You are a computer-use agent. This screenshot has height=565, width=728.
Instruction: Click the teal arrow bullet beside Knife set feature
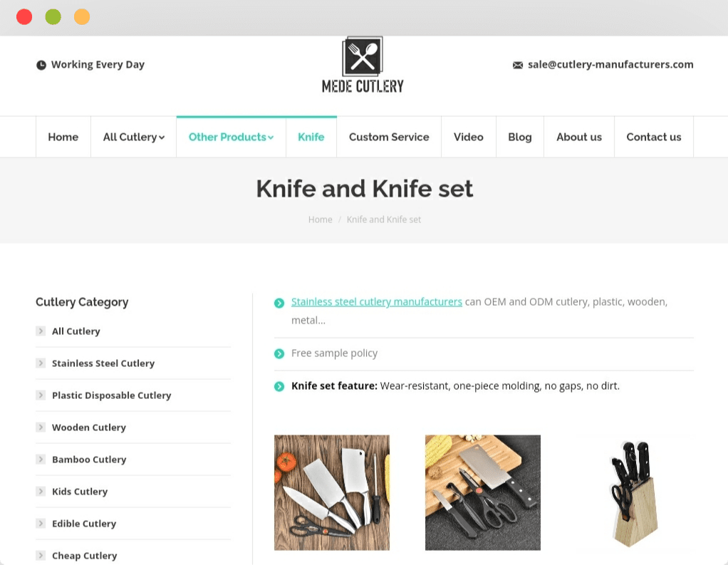(x=279, y=386)
